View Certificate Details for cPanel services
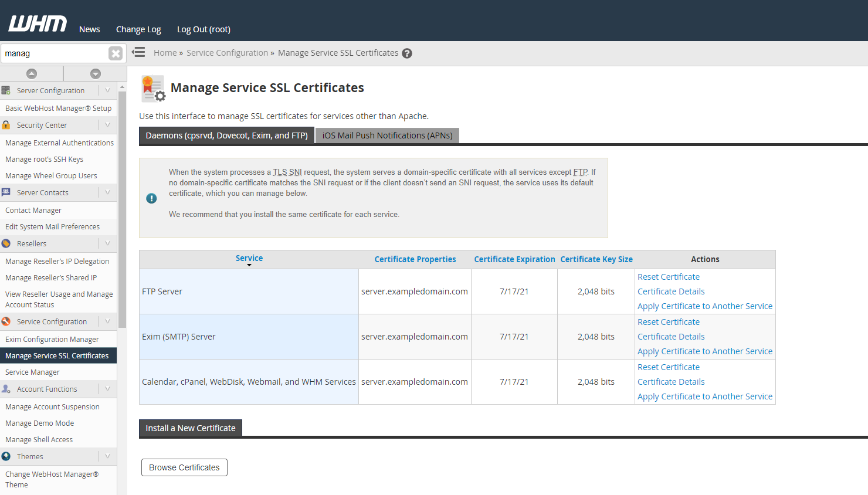 [x=671, y=382]
